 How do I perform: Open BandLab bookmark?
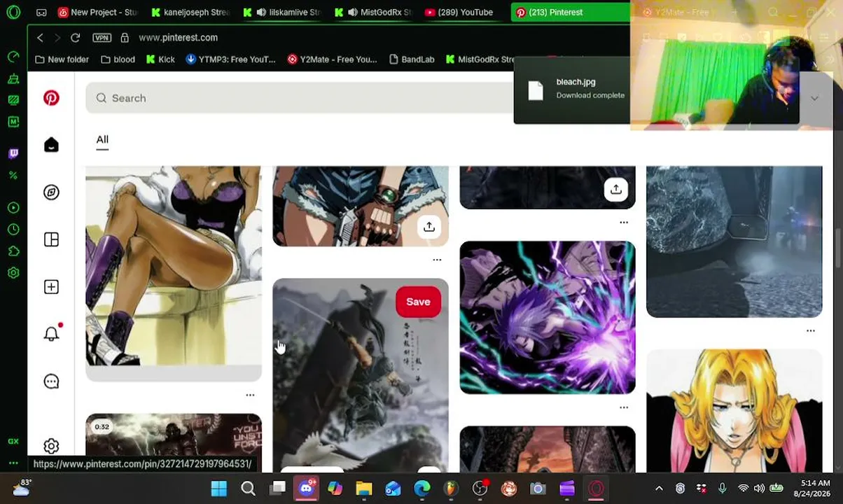[x=411, y=59]
